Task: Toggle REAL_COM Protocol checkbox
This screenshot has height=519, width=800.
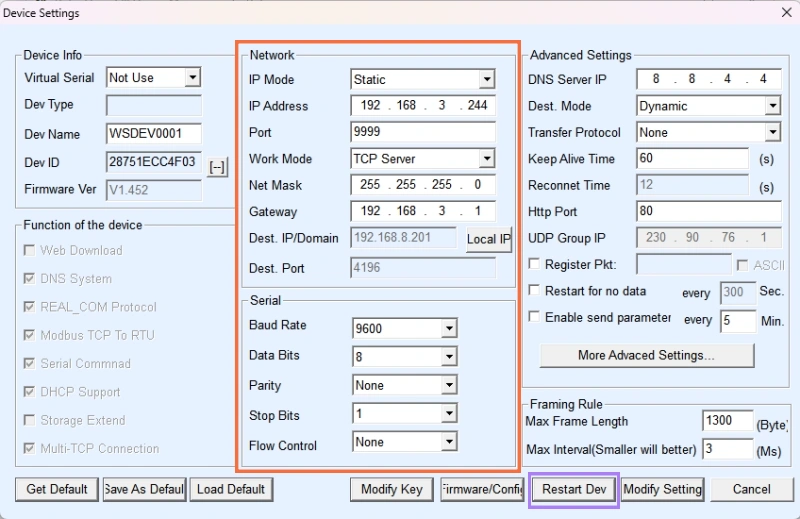Action: (x=30, y=307)
